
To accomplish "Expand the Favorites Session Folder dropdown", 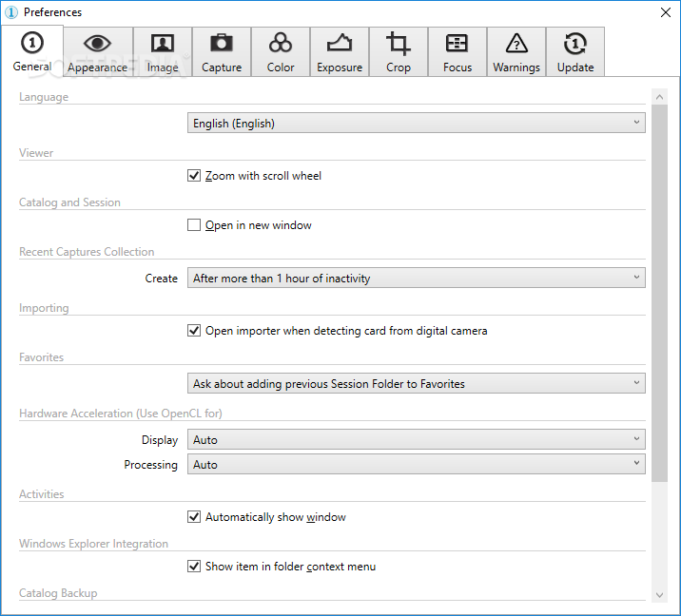I will point(416,384).
